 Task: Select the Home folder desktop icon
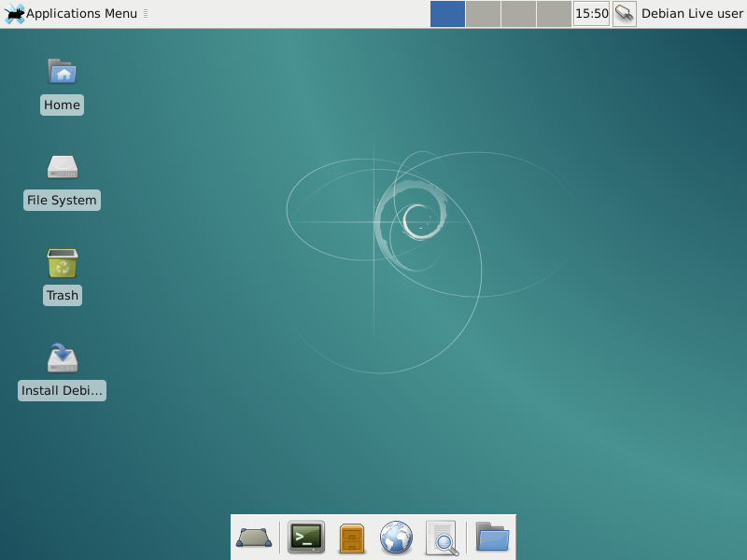click(x=63, y=72)
